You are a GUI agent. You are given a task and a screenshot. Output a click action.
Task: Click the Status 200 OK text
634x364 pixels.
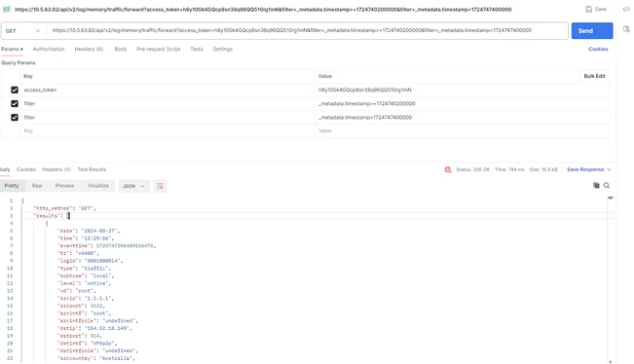click(x=472, y=169)
